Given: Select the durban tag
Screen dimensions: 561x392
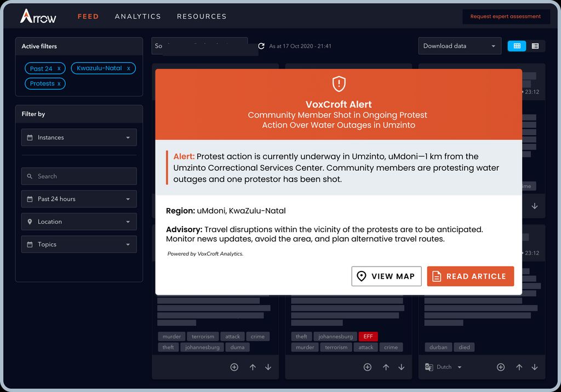Looking at the screenshot, I should click(438, 347).
